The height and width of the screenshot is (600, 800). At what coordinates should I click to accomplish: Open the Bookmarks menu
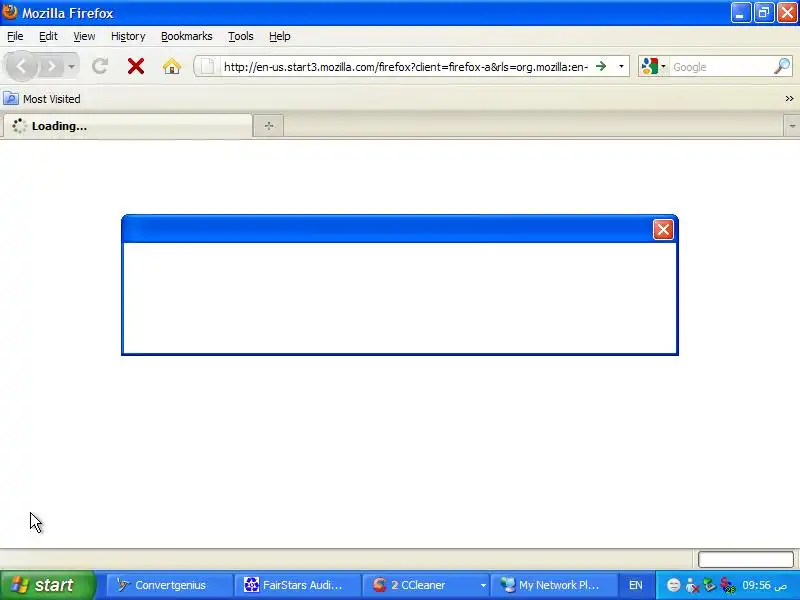pyautogui.click(x=187, y=36)
